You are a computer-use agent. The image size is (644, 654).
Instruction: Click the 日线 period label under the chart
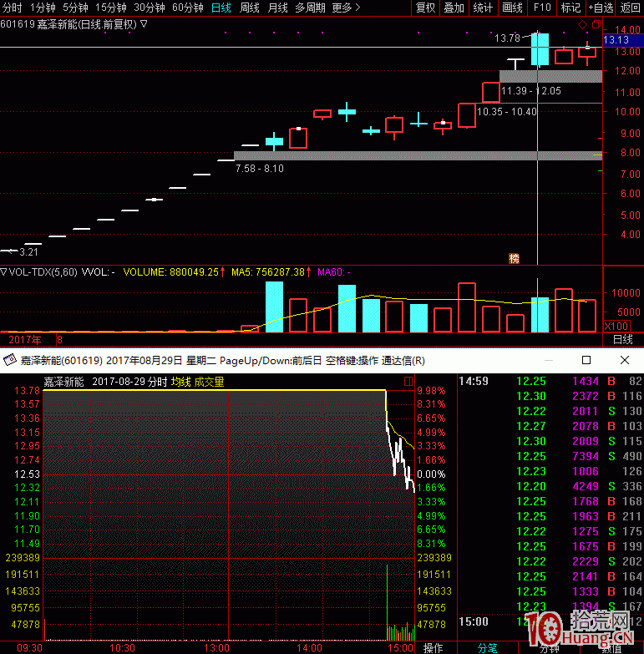(x=623, y=339)
